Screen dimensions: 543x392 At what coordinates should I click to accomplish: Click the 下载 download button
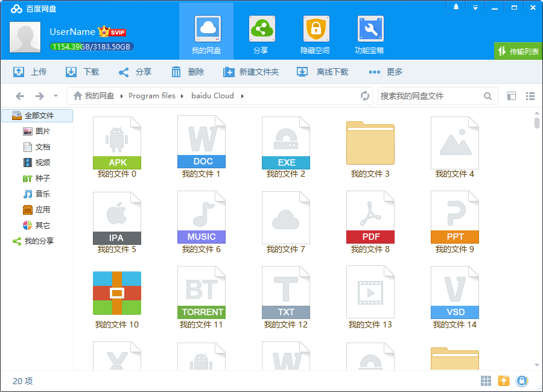pyautogui.click(x=83, y=72)
